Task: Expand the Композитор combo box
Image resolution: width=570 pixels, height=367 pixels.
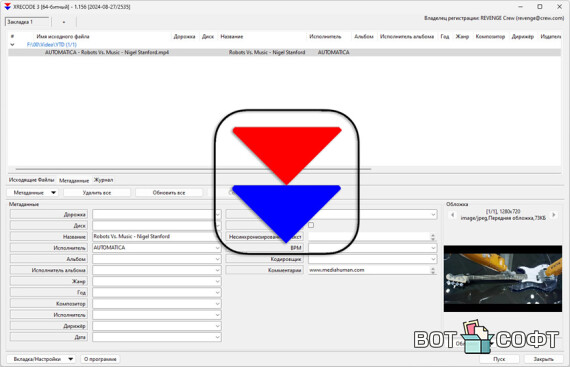Action: (x=217, y=304)
